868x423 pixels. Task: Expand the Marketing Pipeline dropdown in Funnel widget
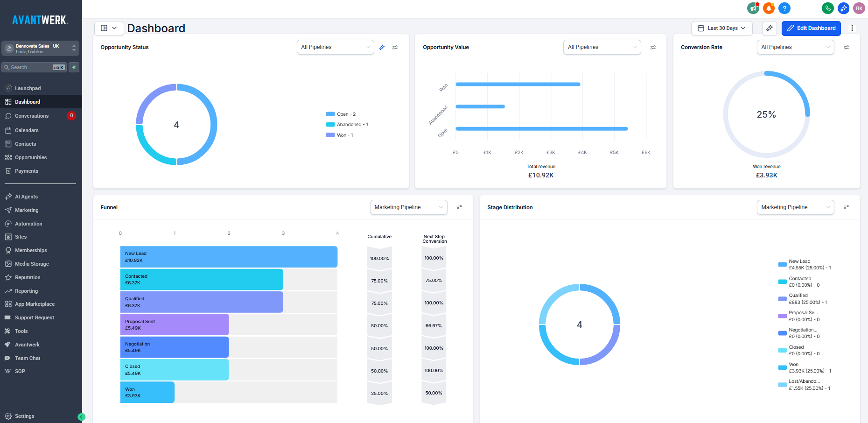click(408, 207)
